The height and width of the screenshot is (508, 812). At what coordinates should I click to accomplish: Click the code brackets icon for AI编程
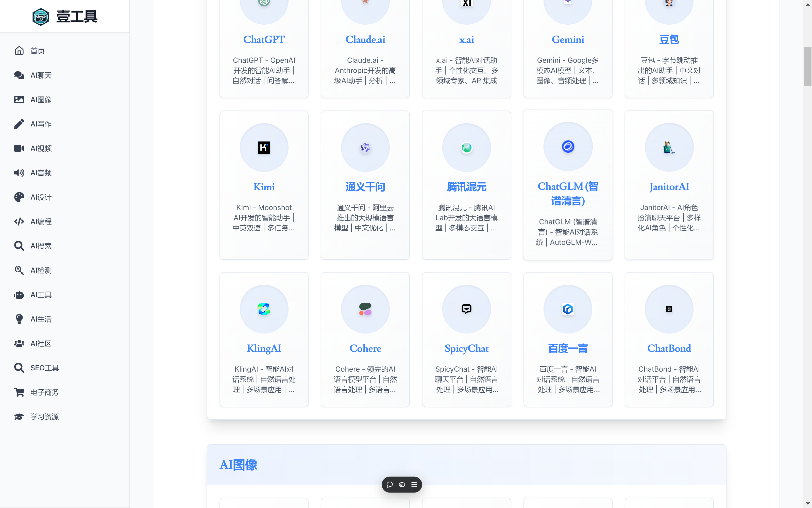(19, 221)
